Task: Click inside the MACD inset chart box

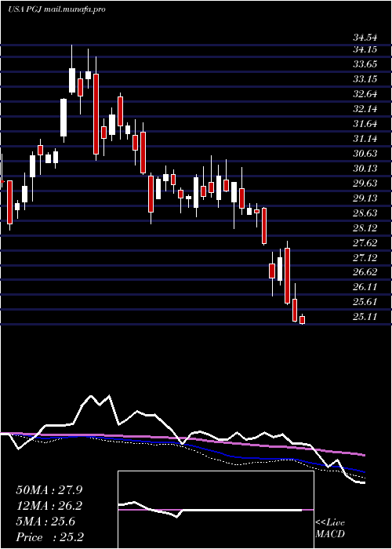Action: [216, 510]
